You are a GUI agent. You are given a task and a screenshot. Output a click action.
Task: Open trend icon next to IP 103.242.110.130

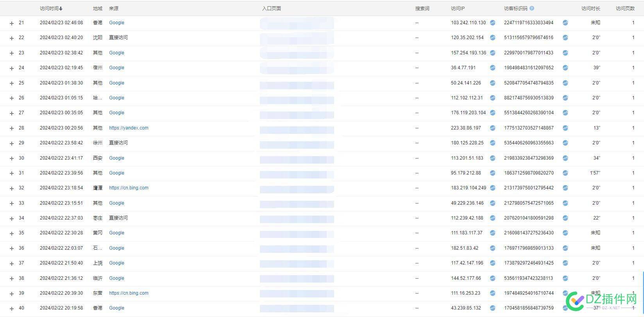493,23
